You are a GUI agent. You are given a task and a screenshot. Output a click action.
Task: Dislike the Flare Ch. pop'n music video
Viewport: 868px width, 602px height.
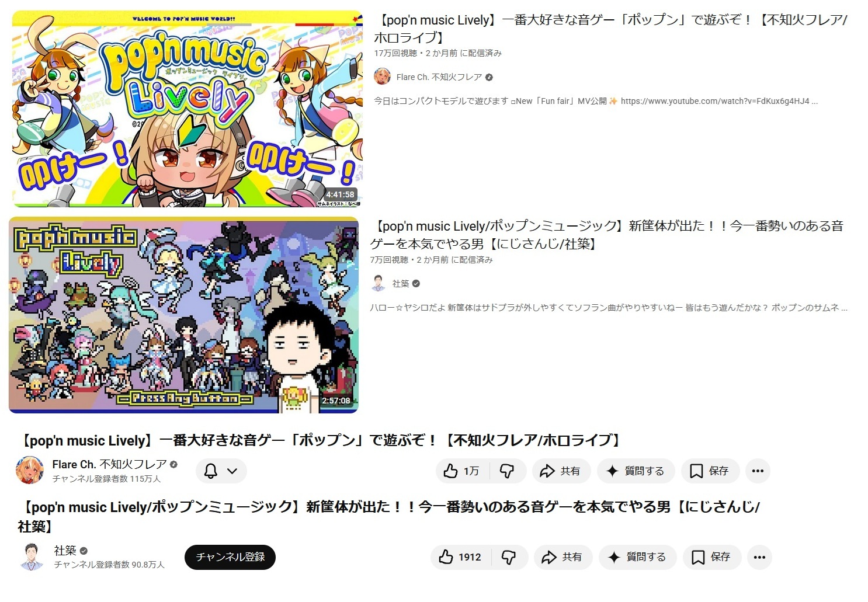pyautogui.click(x=508, y=471)
